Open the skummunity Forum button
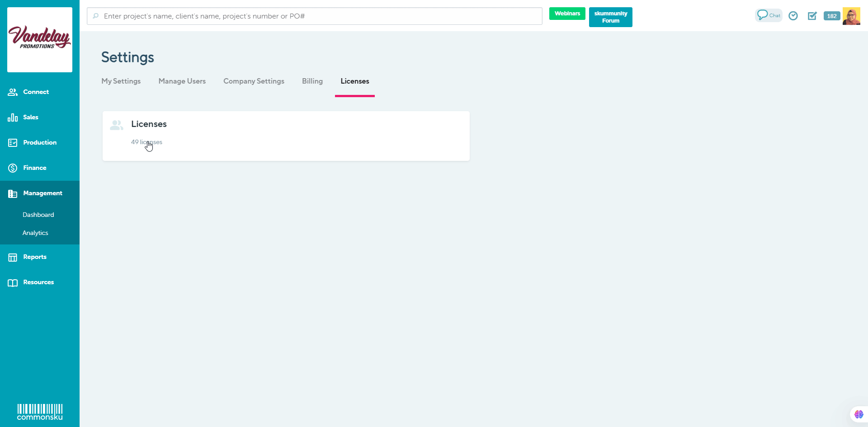This screenshot has width=868, height=427. pos(610,17)
